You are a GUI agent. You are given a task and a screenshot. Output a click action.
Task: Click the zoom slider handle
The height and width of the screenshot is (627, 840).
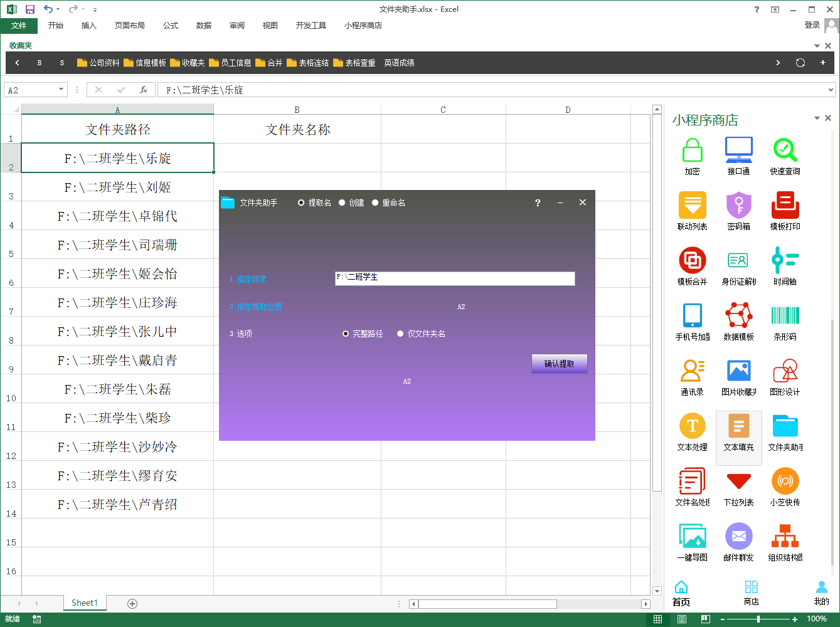(x=758, y=619)
